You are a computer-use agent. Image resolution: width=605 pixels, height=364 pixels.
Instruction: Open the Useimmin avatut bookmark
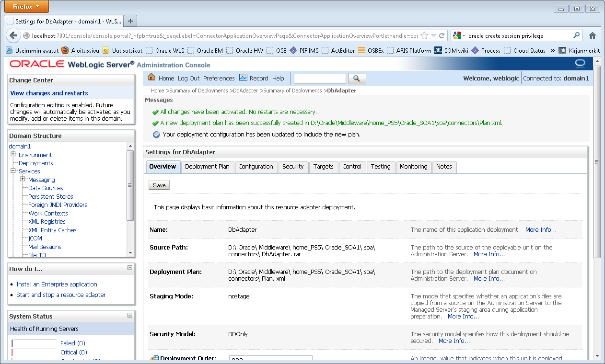[32, 50]
